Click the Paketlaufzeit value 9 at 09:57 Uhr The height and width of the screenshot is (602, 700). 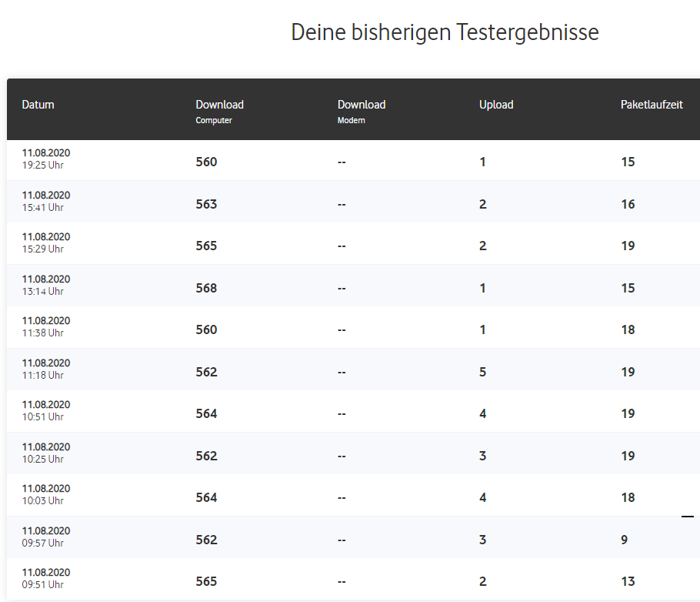(623, 540)
